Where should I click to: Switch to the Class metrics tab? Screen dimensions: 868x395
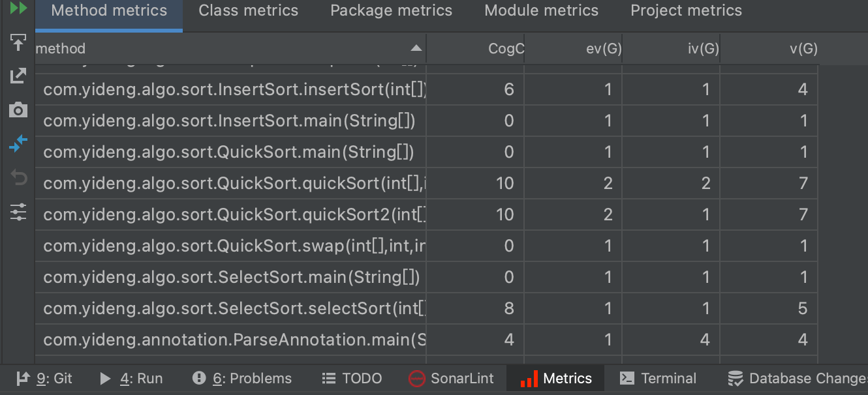pos(248,10)
